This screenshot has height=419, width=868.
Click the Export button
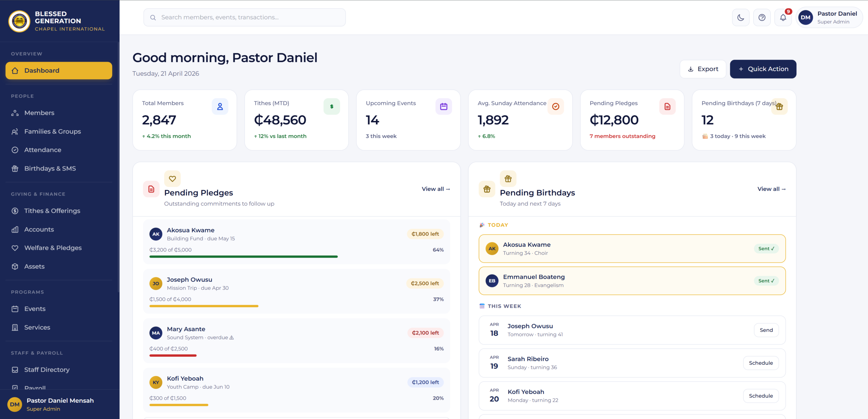click(703, 69)
